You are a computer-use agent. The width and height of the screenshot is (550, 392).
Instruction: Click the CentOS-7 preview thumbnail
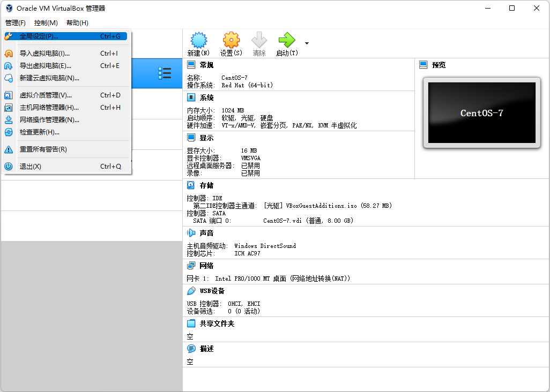coord(481,111)
